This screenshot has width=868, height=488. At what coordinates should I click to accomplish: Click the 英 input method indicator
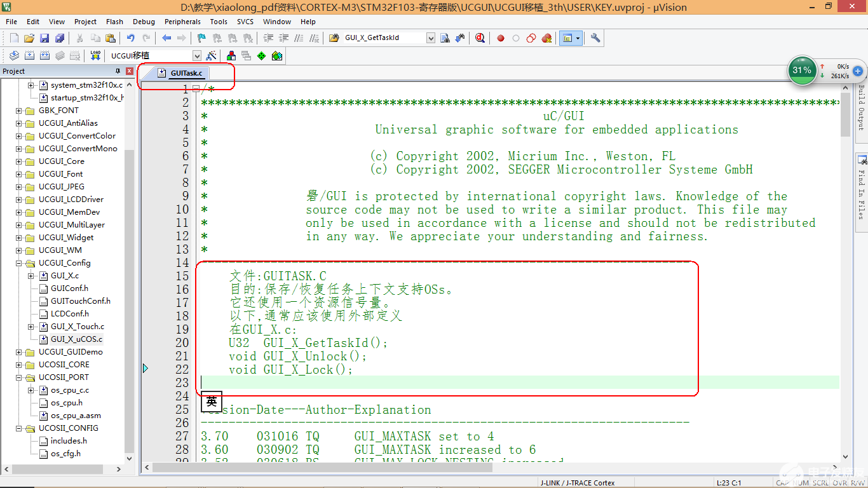coord(212,402)
